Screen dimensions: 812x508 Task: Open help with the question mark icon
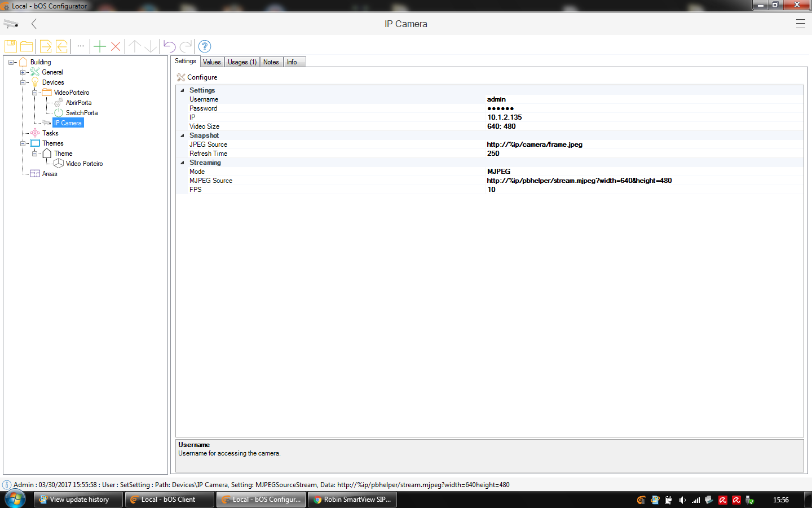coord(205,46)
